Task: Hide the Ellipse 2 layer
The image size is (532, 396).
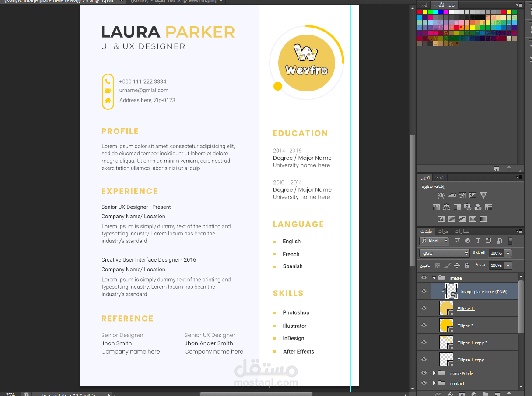Action: [423, 325]
